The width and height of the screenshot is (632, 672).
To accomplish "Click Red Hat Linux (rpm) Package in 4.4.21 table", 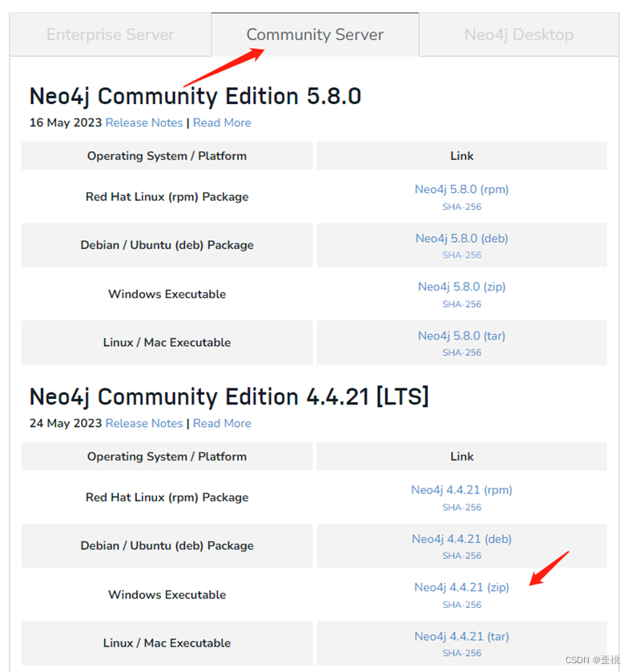I will [x=167, y=497].
